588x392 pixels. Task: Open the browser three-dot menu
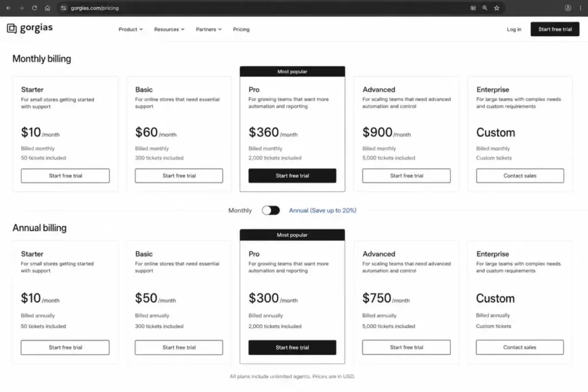click(580, 8)
